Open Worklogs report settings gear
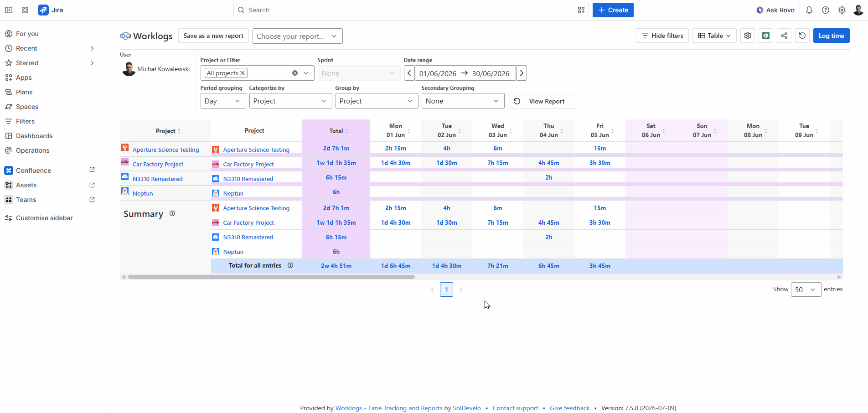 point(748,36)
